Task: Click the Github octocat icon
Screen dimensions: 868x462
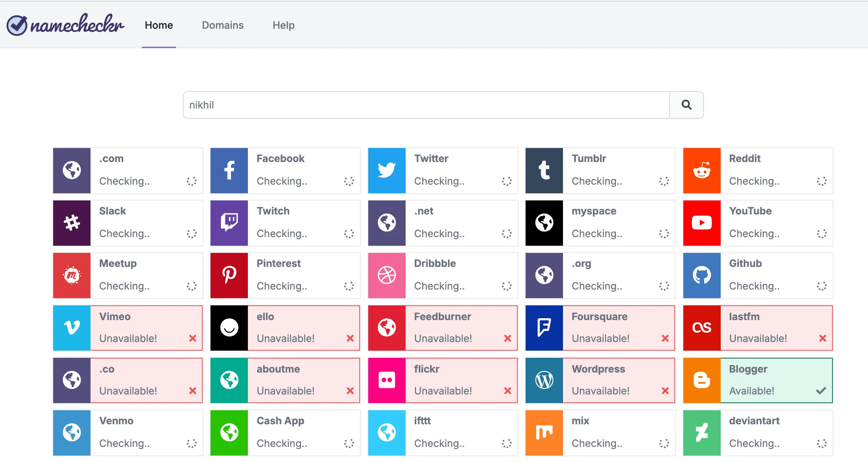Action: point(702,276)
